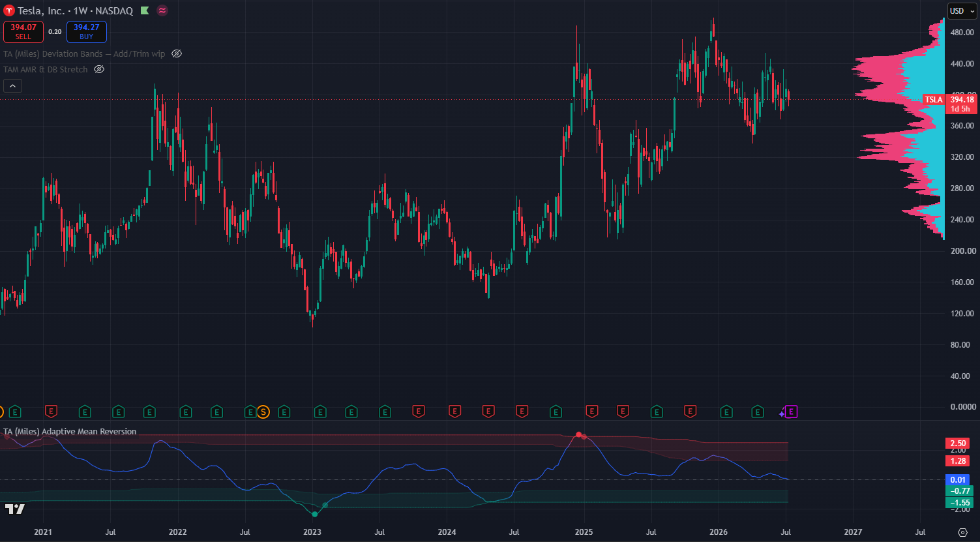Screen dimensions: 980x542
Task: Click the 1.28 indicator value label
Action: click(x=958, y=461)
